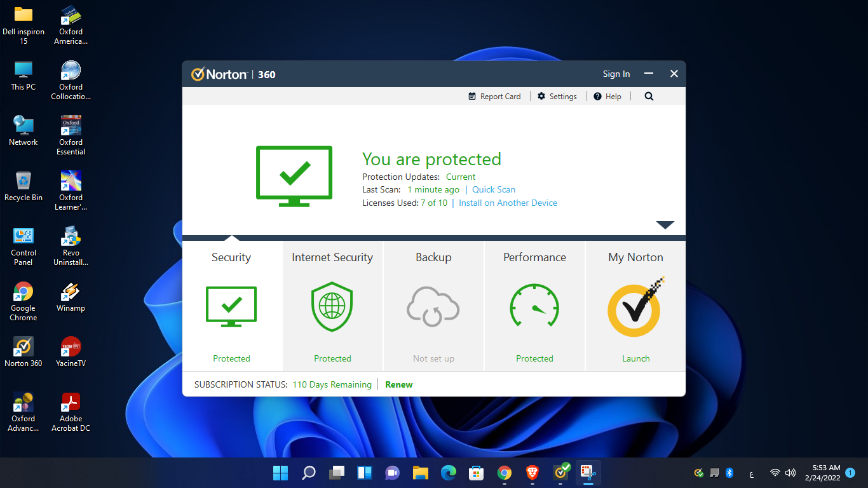Open File Explorer from the taskbar

[421, 473]
